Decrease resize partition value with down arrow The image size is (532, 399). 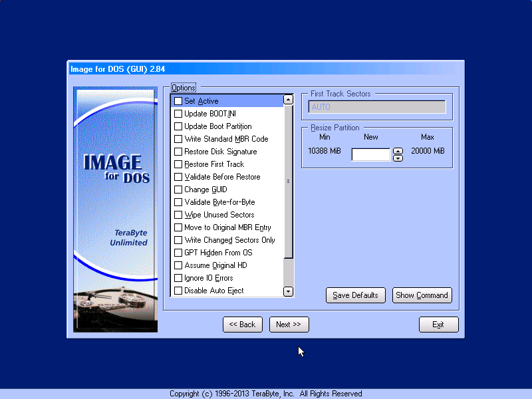398,158
